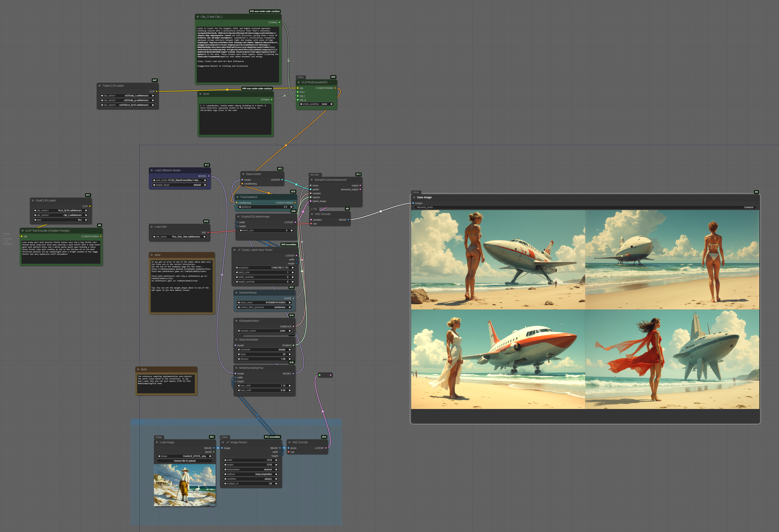Collapse the ModelSamplingFlux node via its dot
779x532 pixels.
[237, 368]
